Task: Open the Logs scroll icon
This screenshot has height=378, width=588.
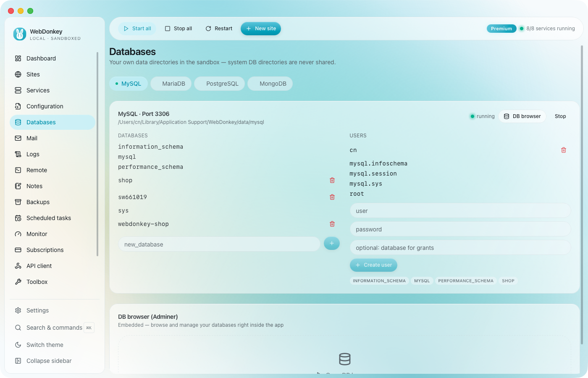Action: click(18, 154)
